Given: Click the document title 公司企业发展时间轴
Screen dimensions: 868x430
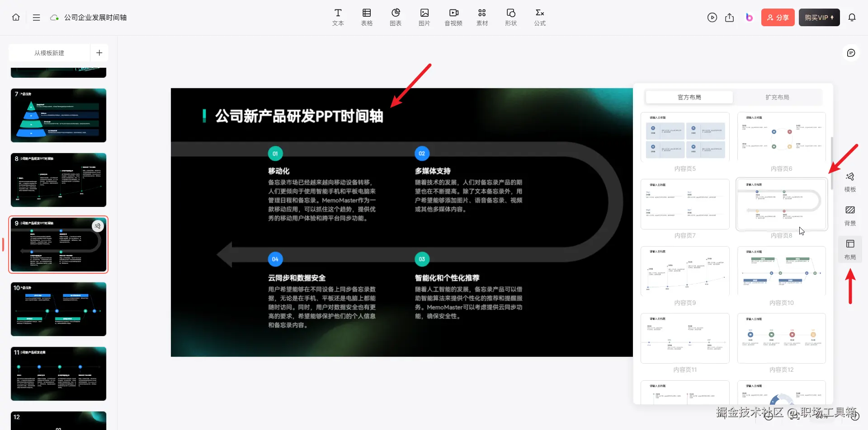Looking at the screenshot, I should tap(95, 18).
